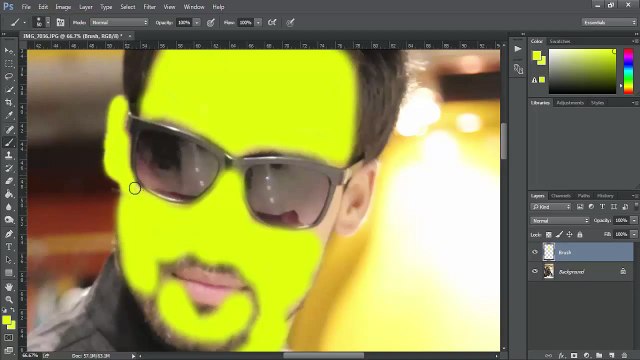The width and height of the screenshot is (640, 360).
Task: Select the Eyedropper tool
Action: pyautogui.click(x=9, y=116)
